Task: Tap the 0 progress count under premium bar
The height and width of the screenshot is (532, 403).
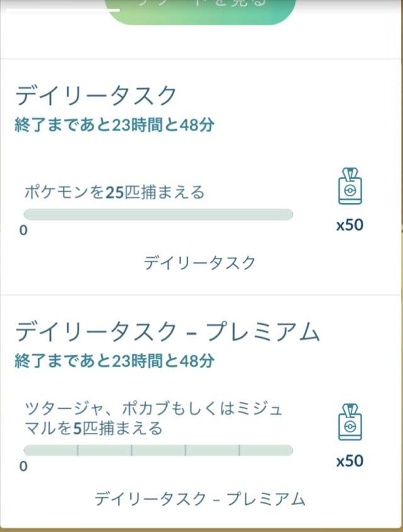Action: pos(23,466)
